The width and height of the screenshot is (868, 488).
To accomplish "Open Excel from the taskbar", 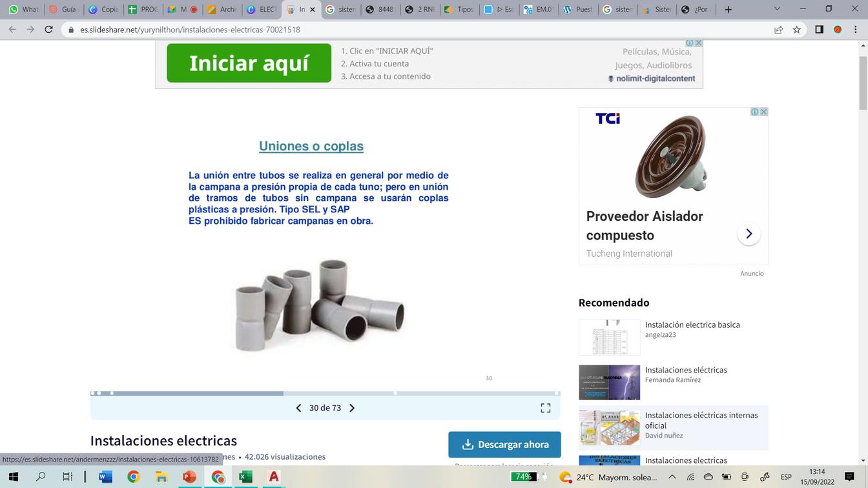I will click(x=245, y=477).
